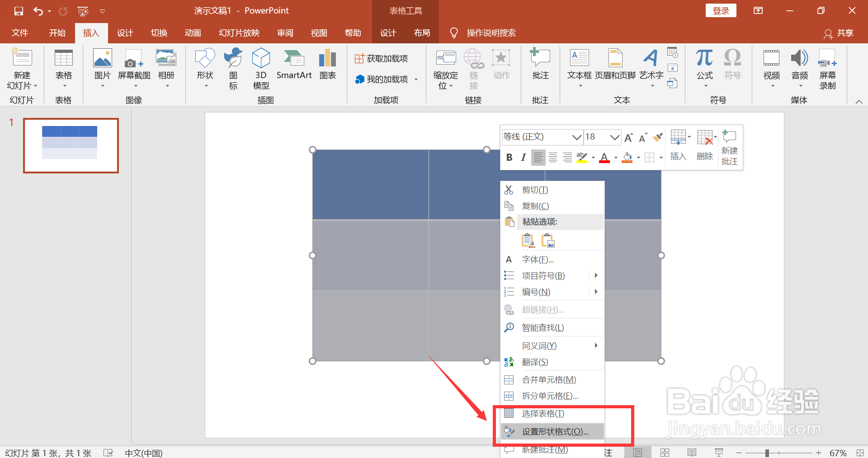Choose 合并单元格(M) in context menu
Image resolution: width=868 pixels, height=458 pixels.
[x=552, y=380]
